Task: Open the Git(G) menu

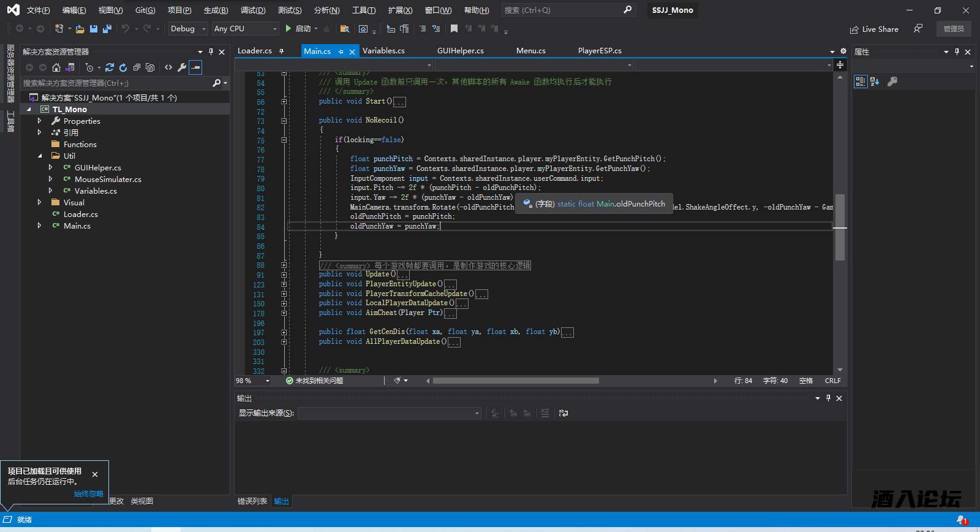Action: [x=145, y=10]
